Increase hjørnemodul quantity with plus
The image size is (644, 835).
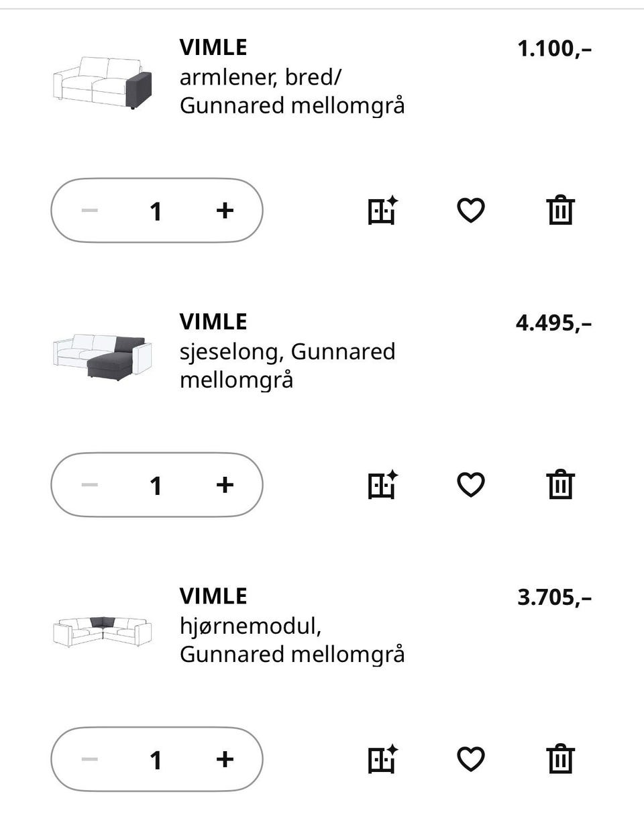pos(225,759)
